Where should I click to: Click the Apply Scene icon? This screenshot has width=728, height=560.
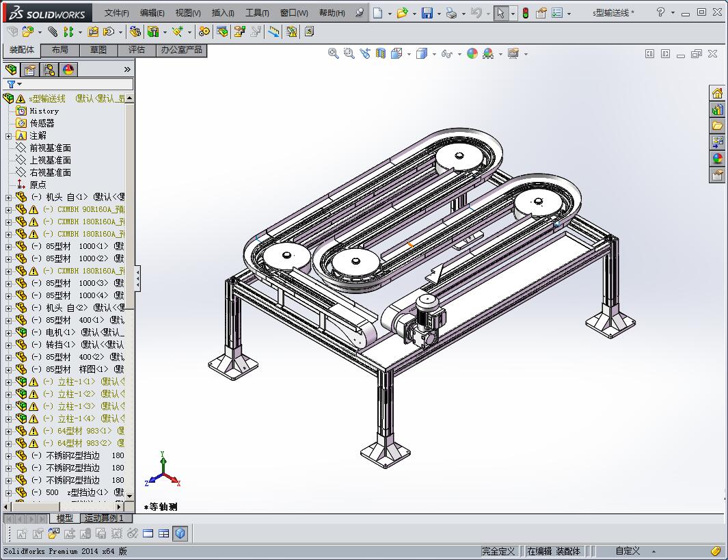(488, 53)
